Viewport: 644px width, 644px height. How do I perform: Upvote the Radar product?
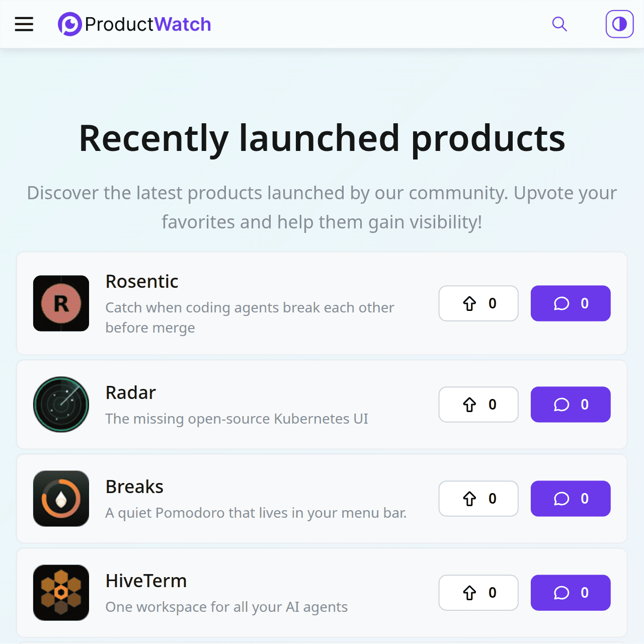(x=478, y=405)
